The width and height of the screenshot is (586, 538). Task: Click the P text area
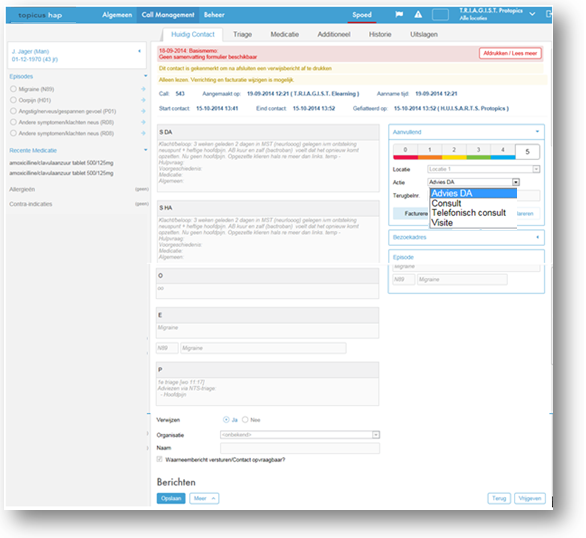pyautogui.click(x=267, y=392)
